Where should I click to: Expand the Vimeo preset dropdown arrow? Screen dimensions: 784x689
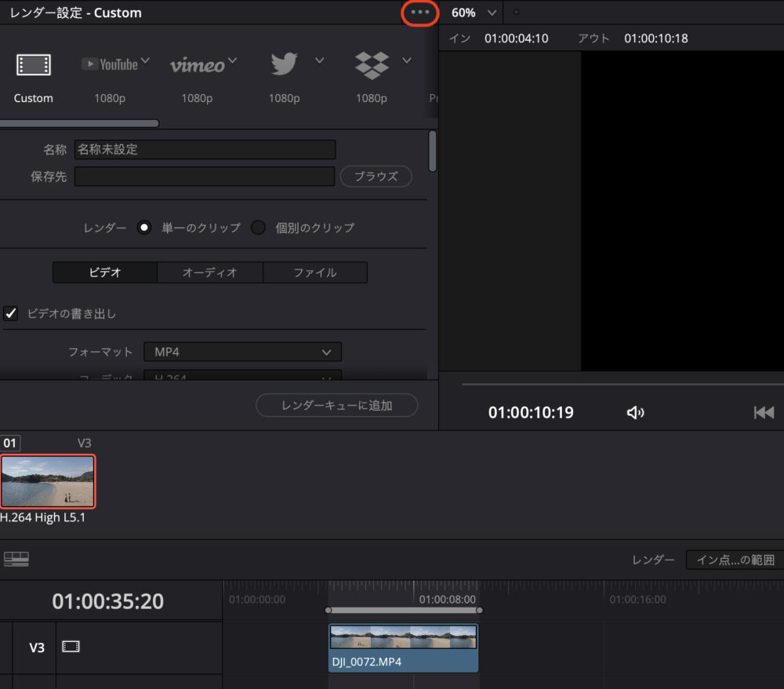233,60
